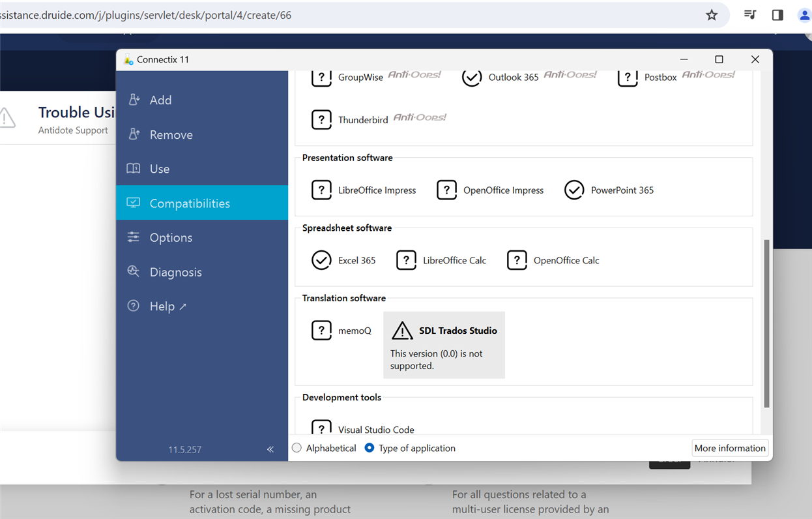Select the OpenOffice Calc label

click(566, 260)
